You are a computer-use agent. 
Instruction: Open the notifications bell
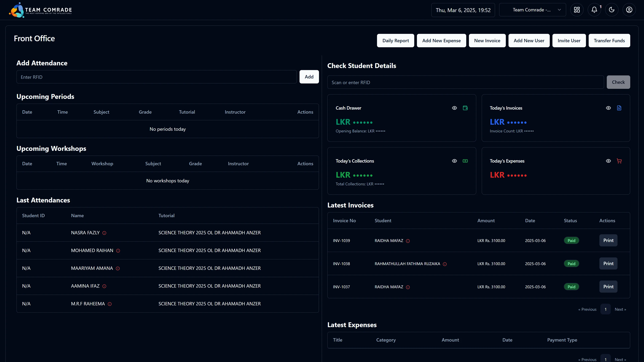594,10
